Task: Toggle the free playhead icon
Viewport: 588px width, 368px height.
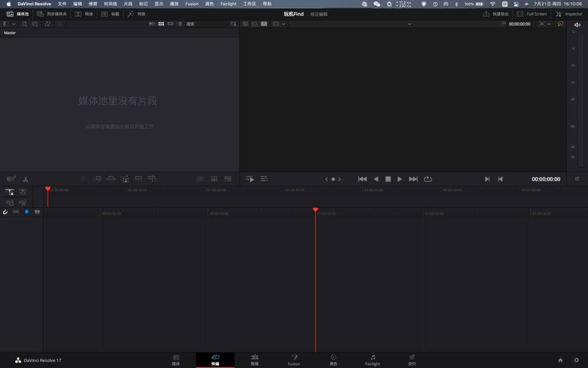Action: pyautogui.click(x=23, y=192)
